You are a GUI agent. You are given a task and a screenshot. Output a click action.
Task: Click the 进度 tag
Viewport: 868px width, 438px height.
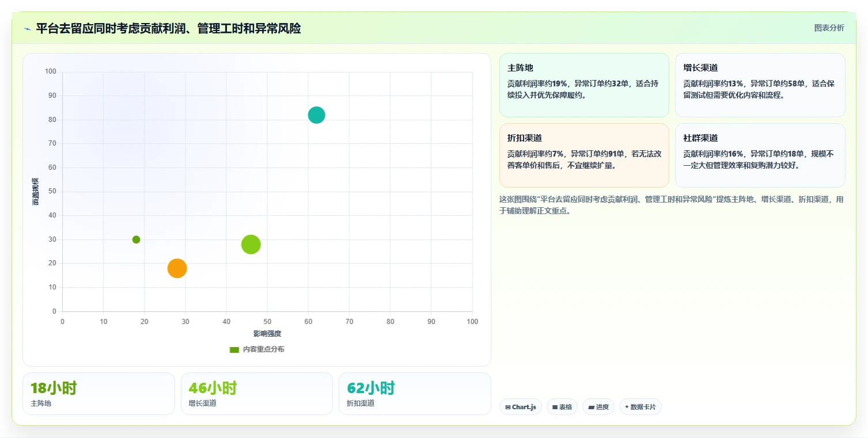click(598, 407)
